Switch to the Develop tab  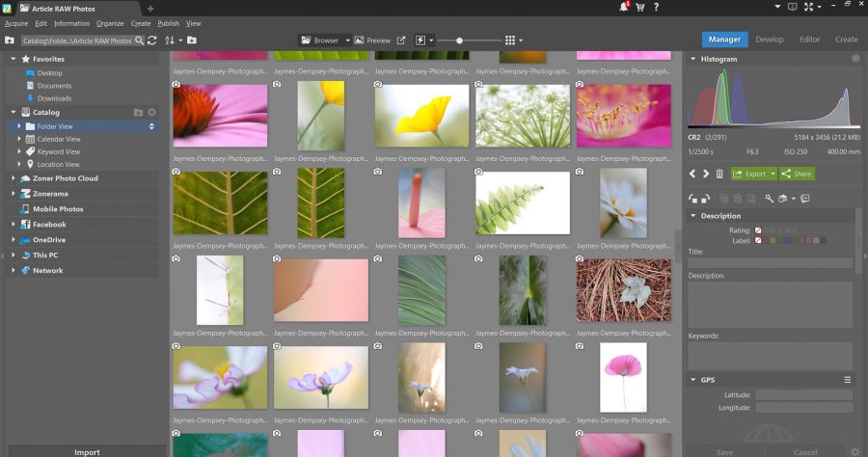(x=770, y=40)
